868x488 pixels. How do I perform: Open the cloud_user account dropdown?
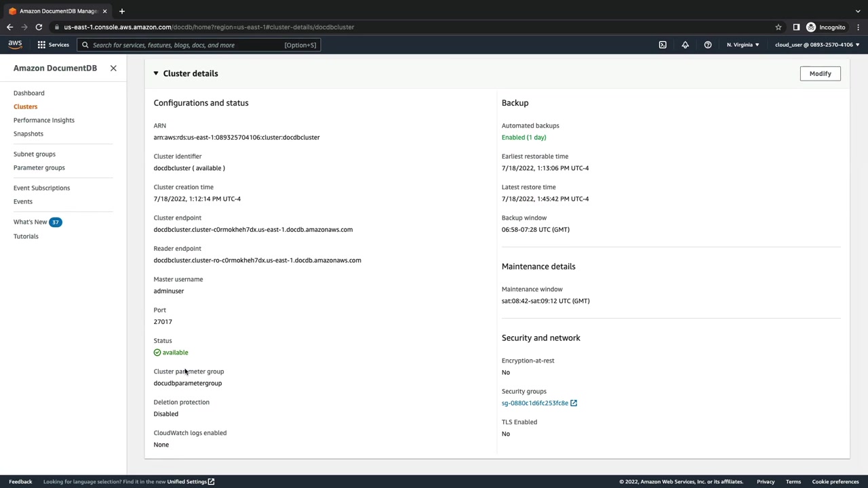(x=816, y=45)
